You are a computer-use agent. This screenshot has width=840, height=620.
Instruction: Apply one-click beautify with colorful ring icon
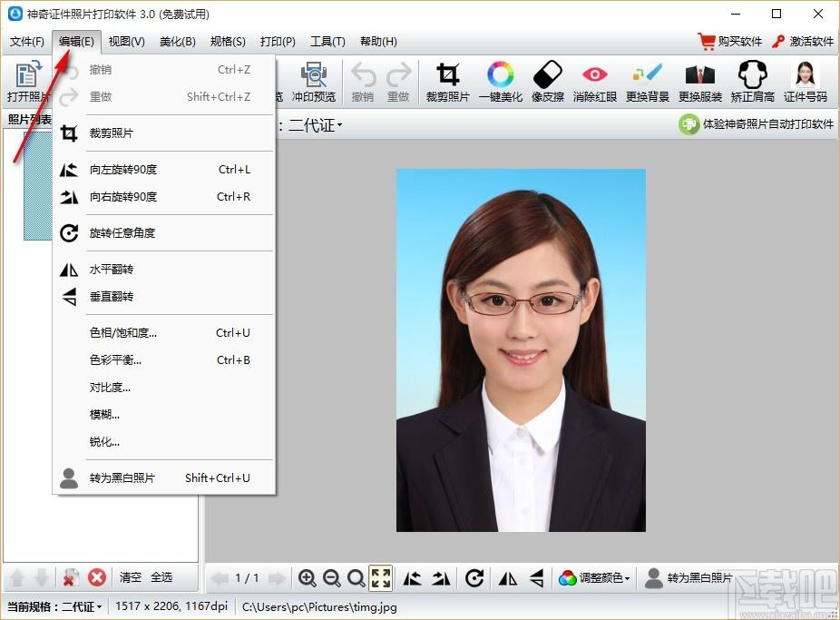point(501,82)
